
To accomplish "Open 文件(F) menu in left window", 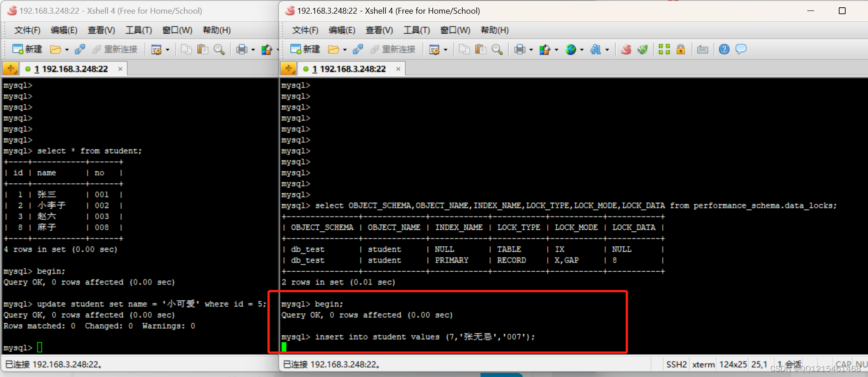I will tap(27, 30).
